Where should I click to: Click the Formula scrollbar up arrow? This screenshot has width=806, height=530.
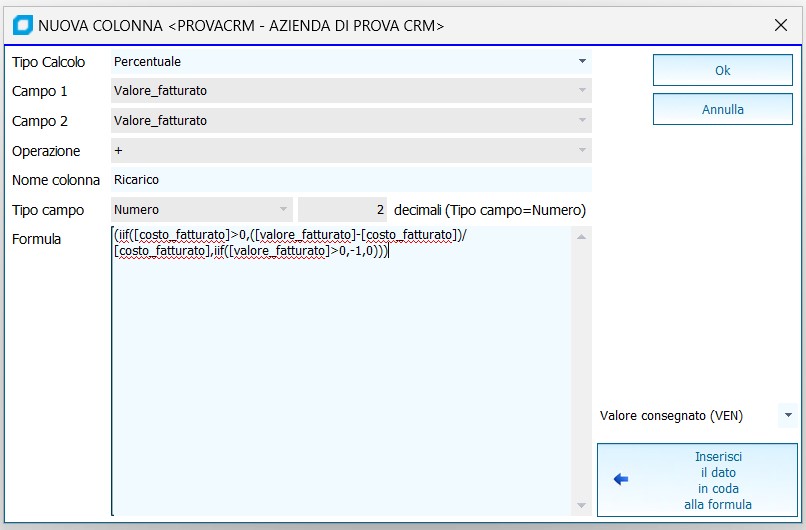(581, 236)
